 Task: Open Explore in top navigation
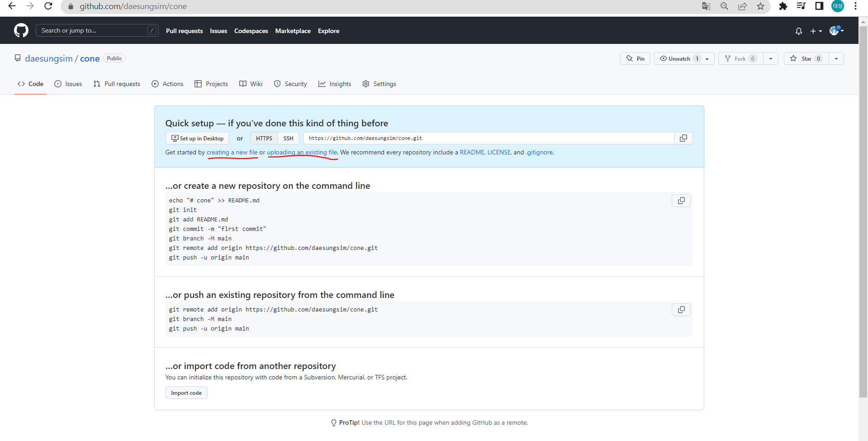click(328, 31)
